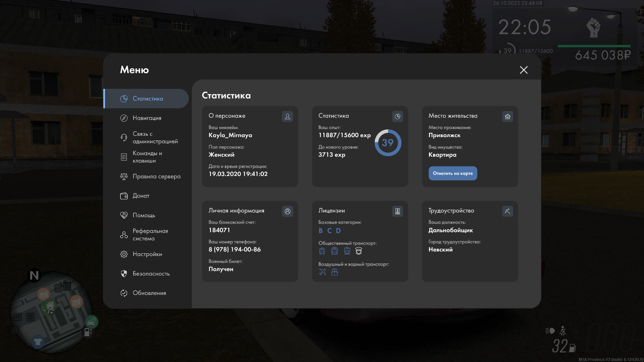This screenshot has height=362, width=644.
Task: Open the Навигация menu section
Action: [x=147, y=118]
